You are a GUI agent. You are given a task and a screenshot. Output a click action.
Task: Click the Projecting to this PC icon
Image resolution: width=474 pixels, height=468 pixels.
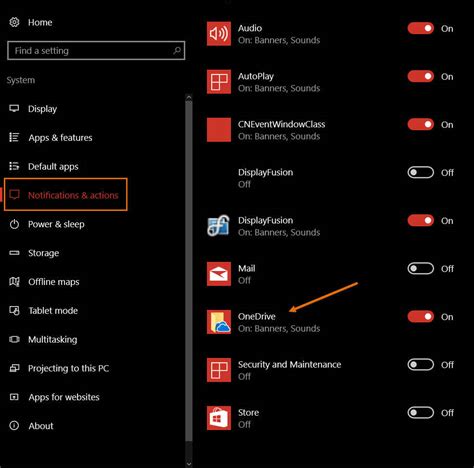pos(14,368)
